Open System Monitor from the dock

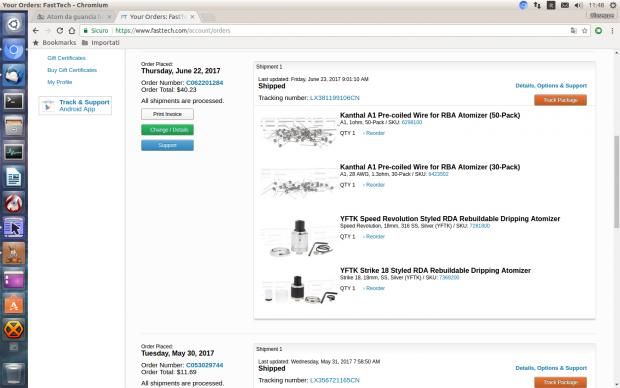tap(13, 152)
